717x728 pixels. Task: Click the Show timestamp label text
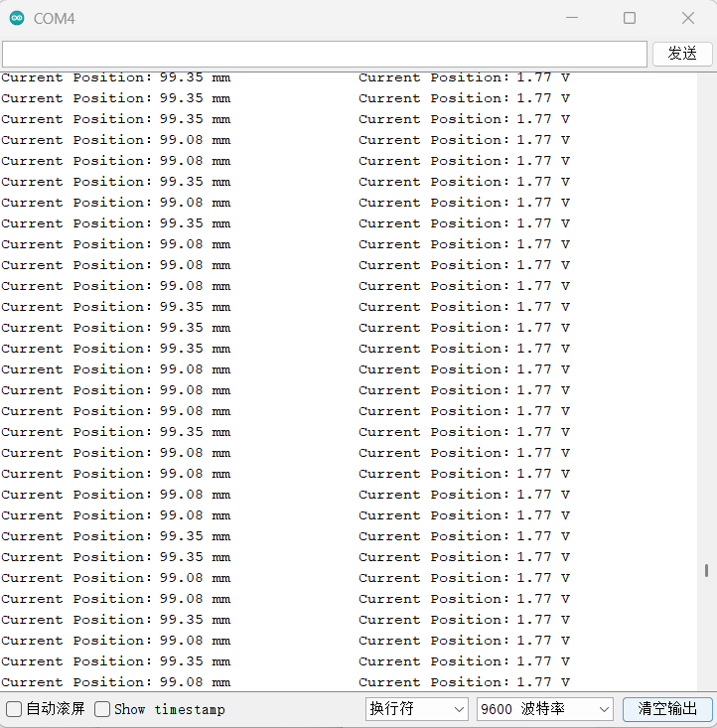tap(170, 709)
